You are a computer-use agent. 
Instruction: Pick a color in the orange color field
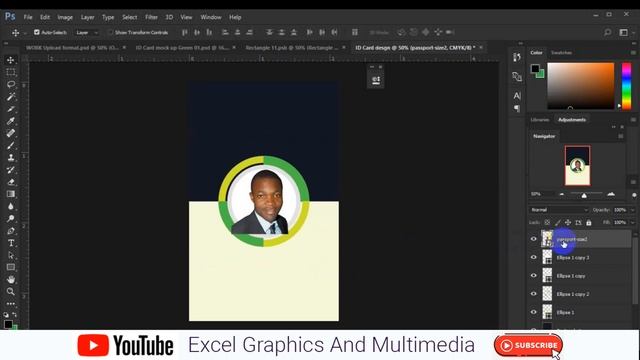tap(580, 86)
